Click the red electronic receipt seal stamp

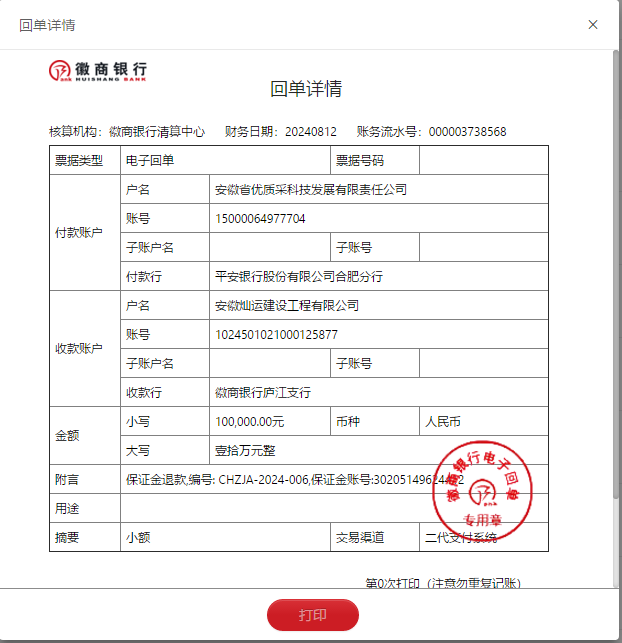pyautogui.click(x=484, y=487)
